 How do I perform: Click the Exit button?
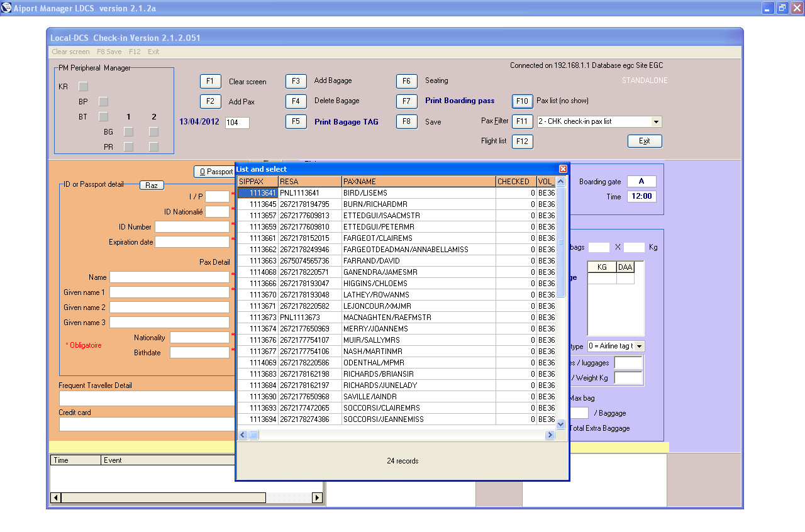645,141
